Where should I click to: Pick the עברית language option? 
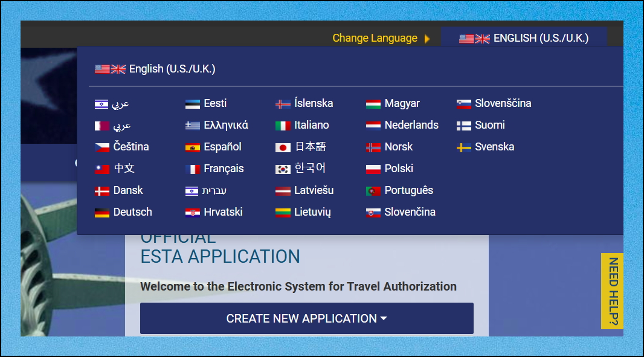(214, 191)
